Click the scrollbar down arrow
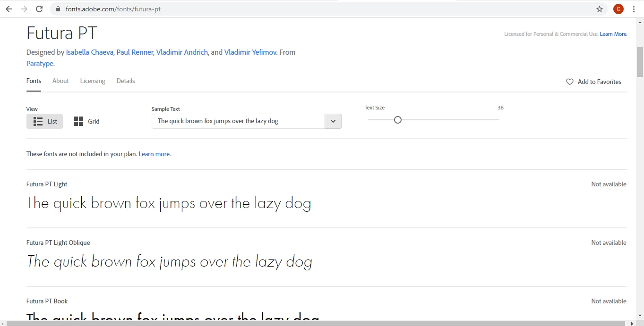Image resolution: width=644 pixels, height=326 pixels. point(640,316)
